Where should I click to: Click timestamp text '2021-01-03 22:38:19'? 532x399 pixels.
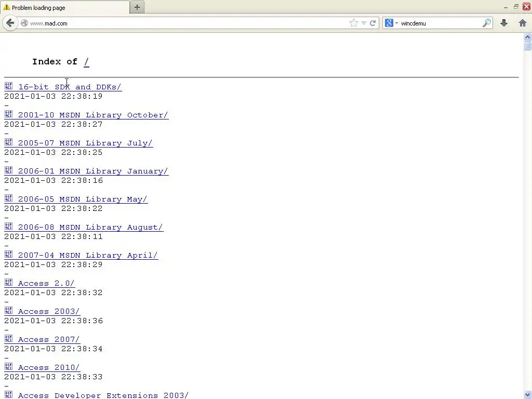54,96
